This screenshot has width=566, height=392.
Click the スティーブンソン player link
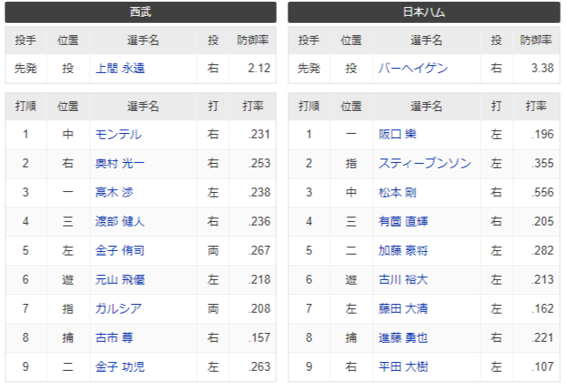(x=425, y=163)
